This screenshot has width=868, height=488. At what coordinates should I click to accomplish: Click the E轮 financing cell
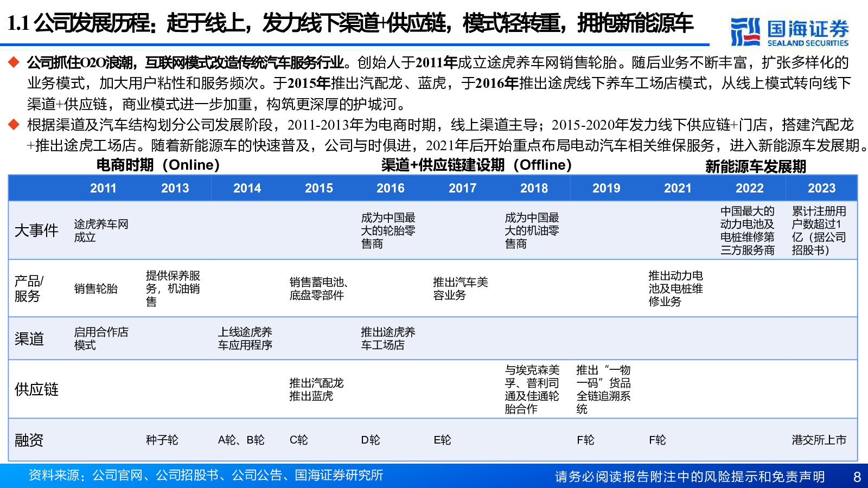coord(443,440)
